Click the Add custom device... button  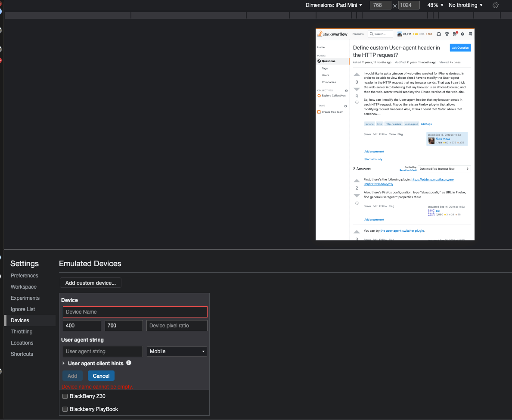coord(90,283)
